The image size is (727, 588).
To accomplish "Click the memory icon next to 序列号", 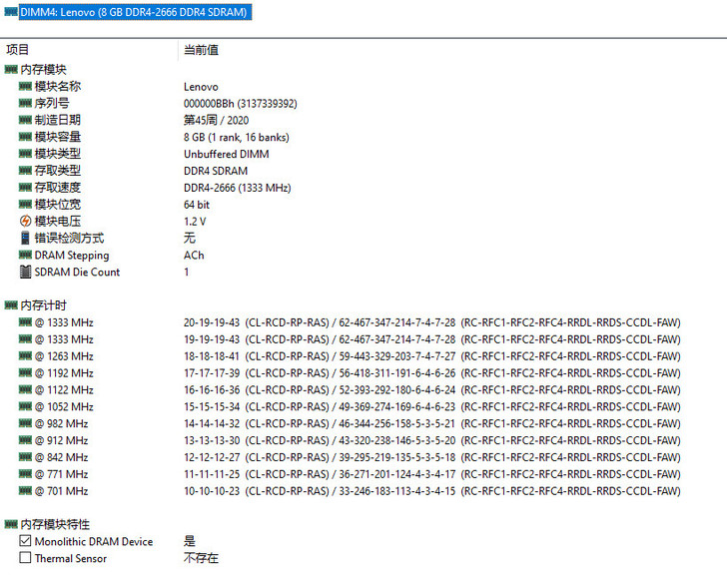I will coord(25,103).
